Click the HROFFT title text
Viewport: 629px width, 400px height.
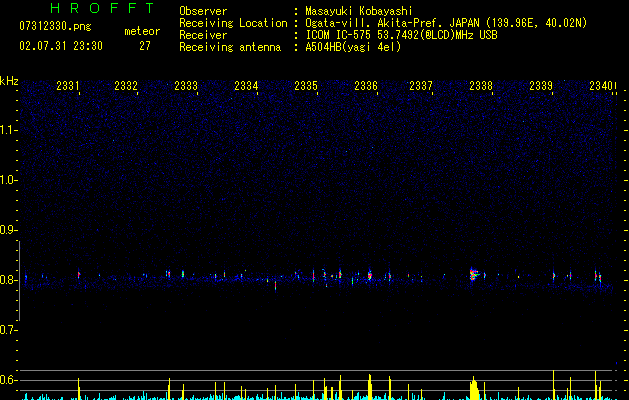pyautogui.click(x=102, y=8)
